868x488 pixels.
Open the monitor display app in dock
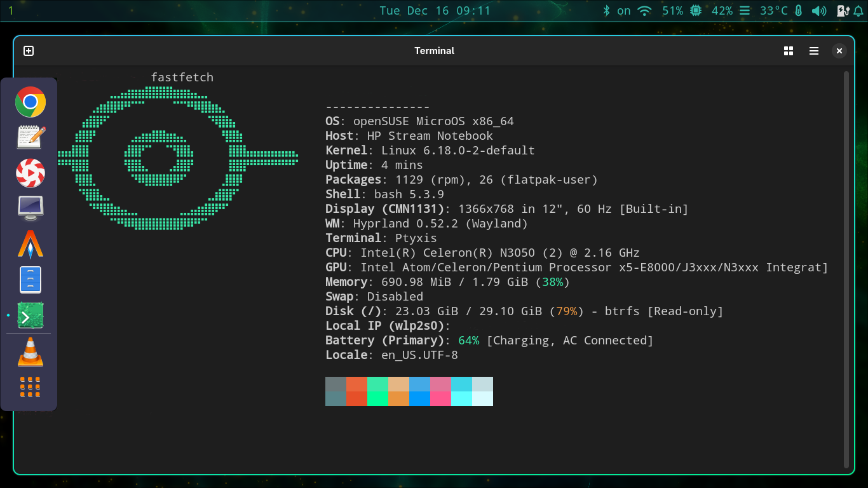31,208
